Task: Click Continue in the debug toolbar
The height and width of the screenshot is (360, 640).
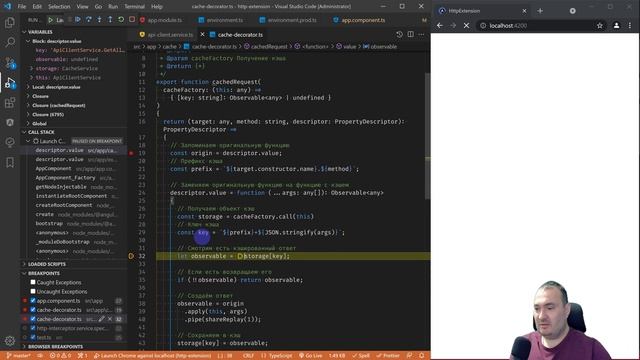Action: [78, 20]
